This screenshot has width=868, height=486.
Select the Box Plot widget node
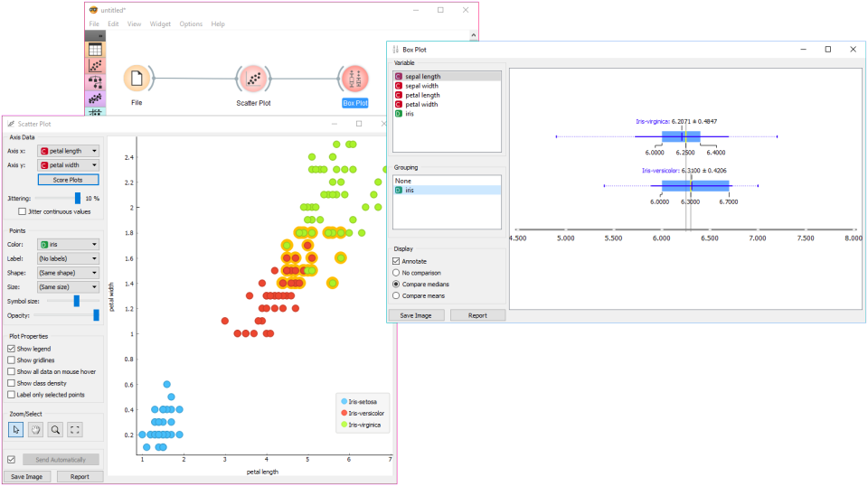[354, 79]
